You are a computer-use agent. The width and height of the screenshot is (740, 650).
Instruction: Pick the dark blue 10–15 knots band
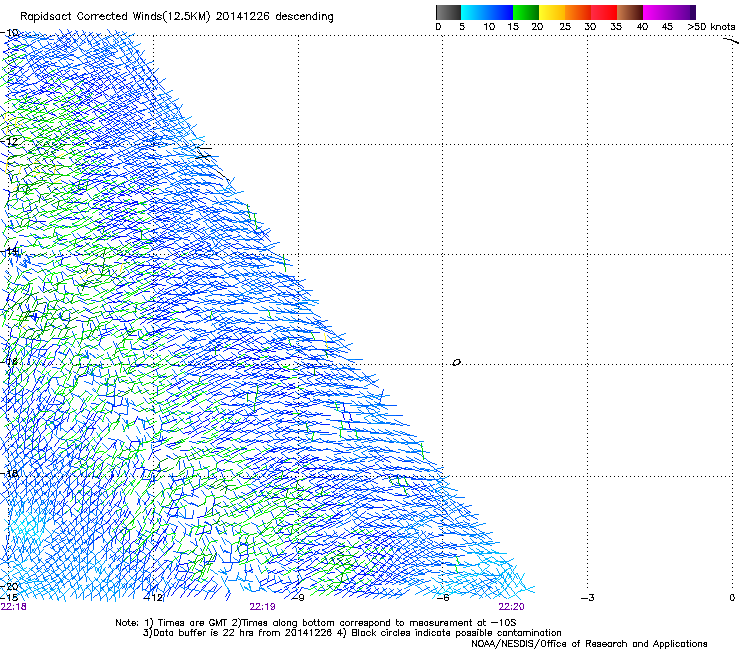pos(500,12)
